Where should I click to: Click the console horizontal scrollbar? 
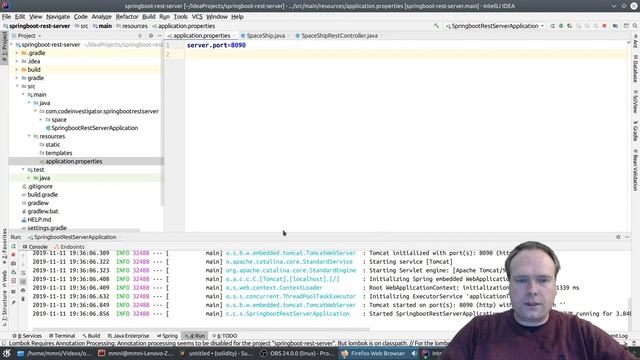tap(201, 329)
